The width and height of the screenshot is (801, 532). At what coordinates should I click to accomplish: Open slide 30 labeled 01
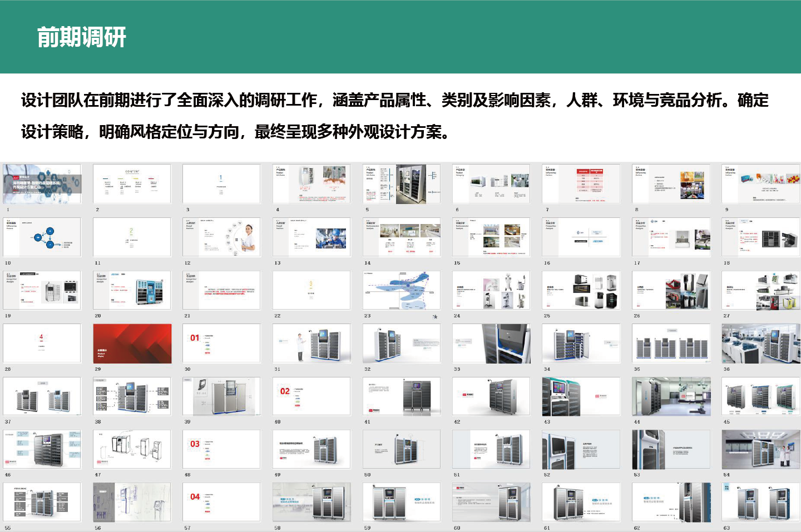click(222, 343)
